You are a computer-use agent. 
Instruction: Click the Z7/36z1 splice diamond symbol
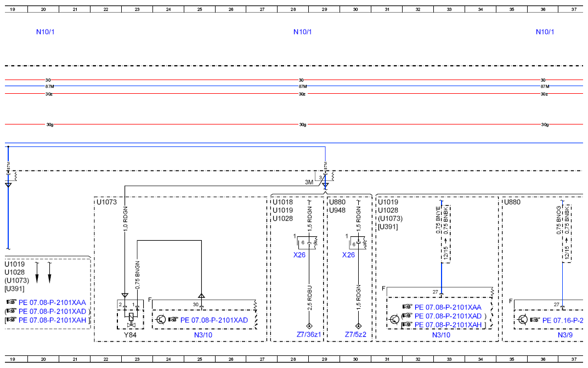[309, 326]
